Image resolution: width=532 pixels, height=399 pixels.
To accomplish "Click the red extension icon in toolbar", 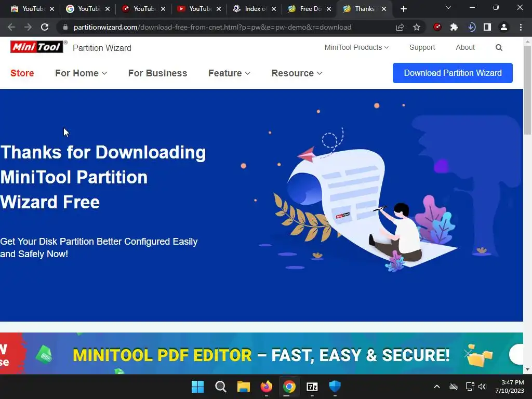I will [437, 27].
